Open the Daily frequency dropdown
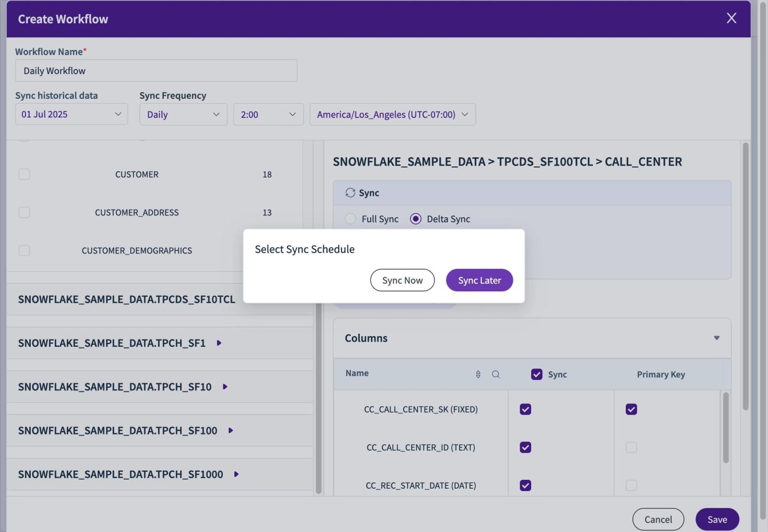Image resolution: width=768 pixels, height=532 pixels. 183,114
